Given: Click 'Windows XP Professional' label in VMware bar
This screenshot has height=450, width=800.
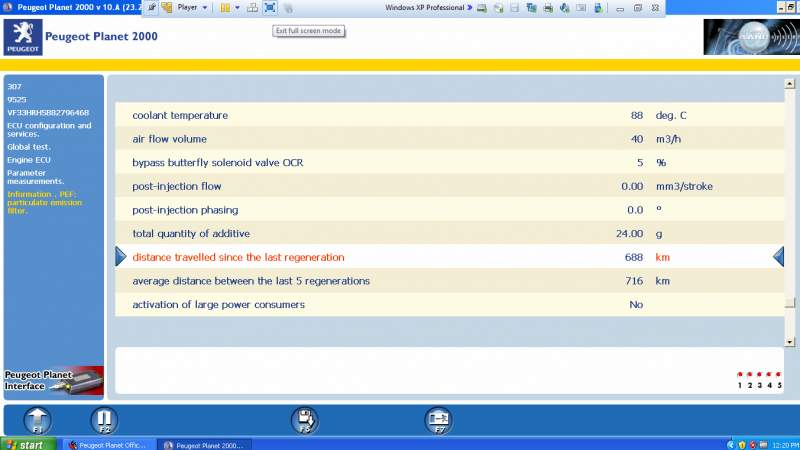Looking at the screenshot, I should click(424, 8).
